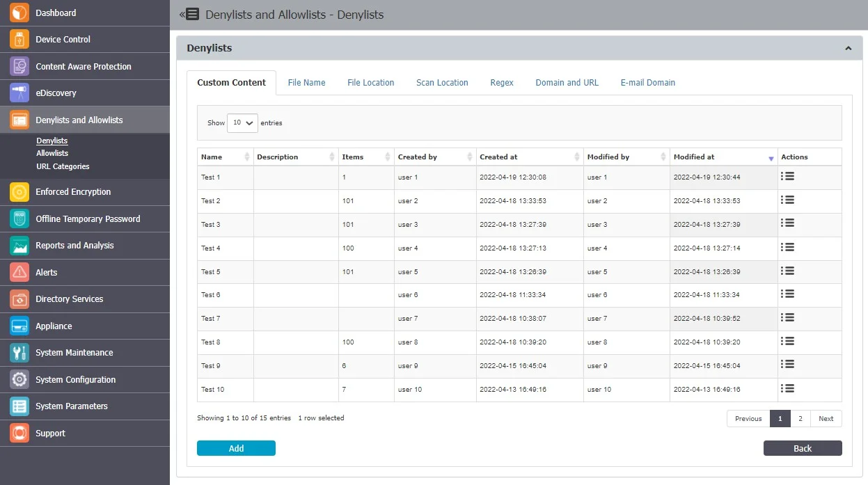868x485 pixels.
Task: Open actions menu for Test 5 row
Action: tap(787, 271)
